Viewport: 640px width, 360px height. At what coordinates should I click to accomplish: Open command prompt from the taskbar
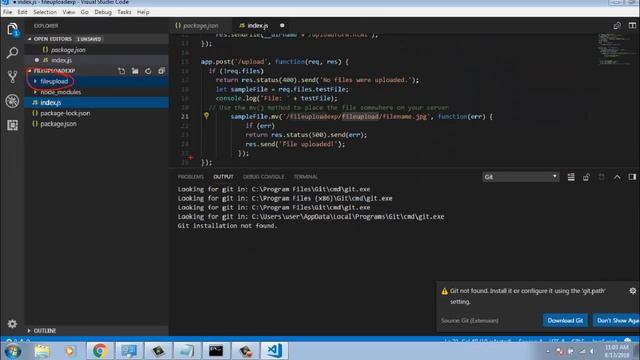point(216,351)
